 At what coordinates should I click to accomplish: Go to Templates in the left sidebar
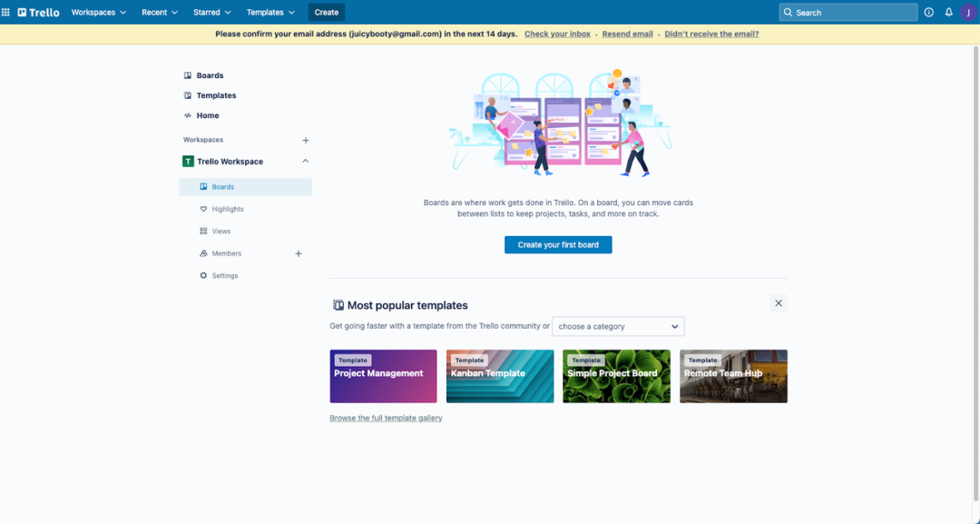click(x=216, y=95)
